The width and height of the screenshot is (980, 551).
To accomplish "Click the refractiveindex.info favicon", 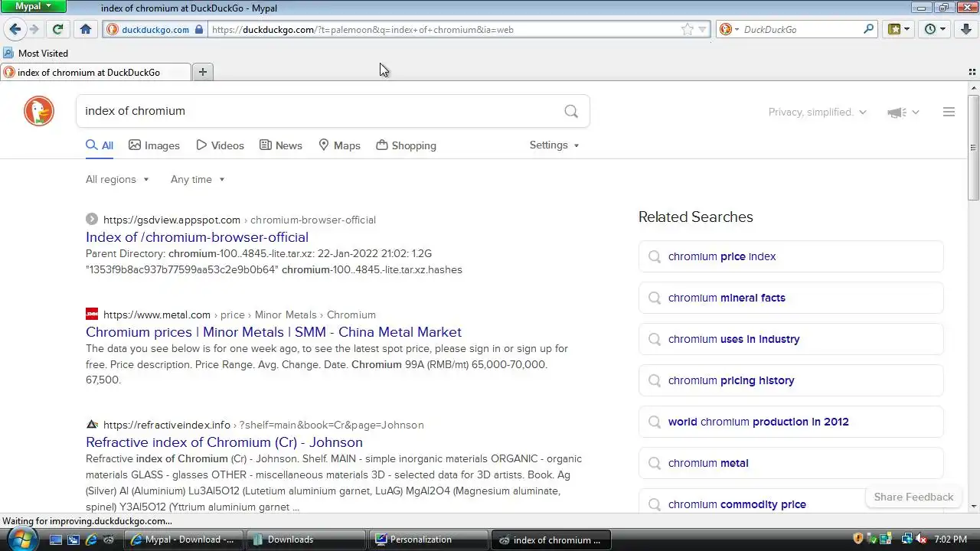I will pyautogui.click(x=92, y=425).
